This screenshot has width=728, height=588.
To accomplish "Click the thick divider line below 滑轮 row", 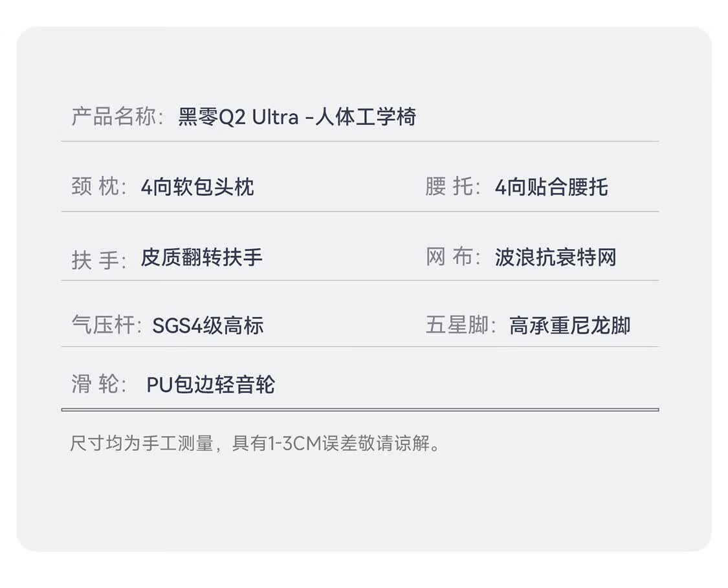I will coord(360,410).
